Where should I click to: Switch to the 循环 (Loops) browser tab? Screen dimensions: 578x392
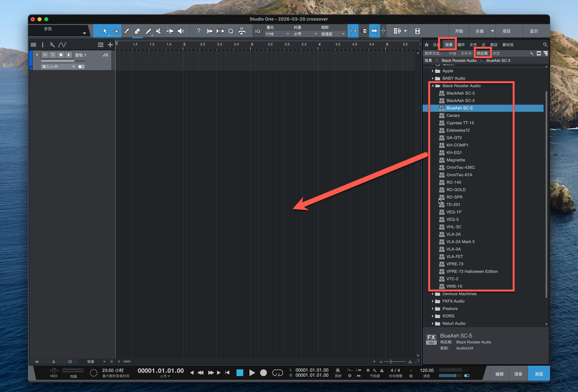(461, 45)
